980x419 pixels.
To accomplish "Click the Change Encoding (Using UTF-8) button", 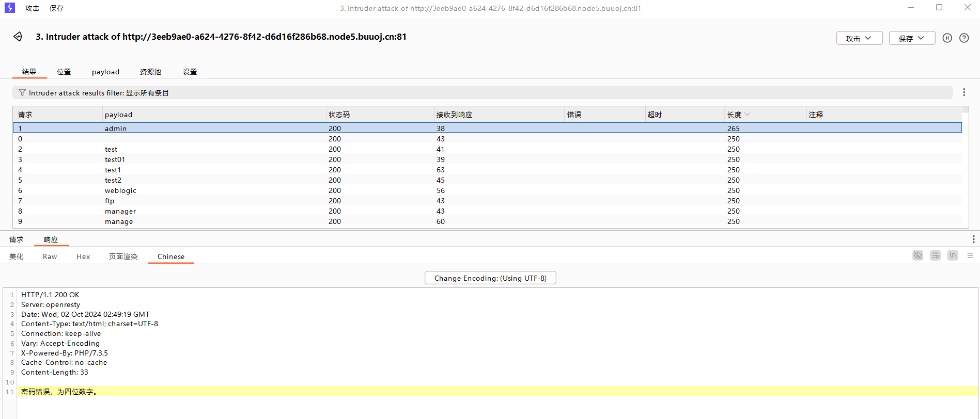I will pyautogui.click(x=490, y=278).
